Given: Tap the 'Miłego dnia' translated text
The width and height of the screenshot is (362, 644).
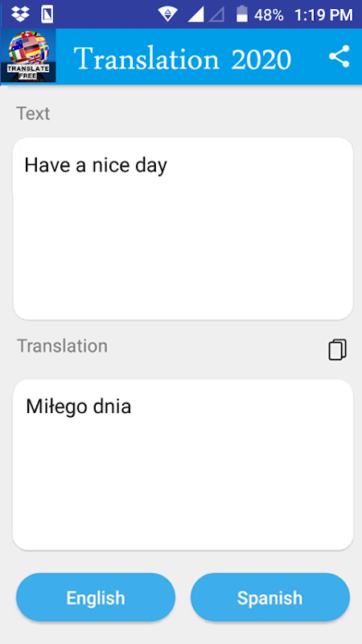Looking at the screenshot, I should point(78,407).
